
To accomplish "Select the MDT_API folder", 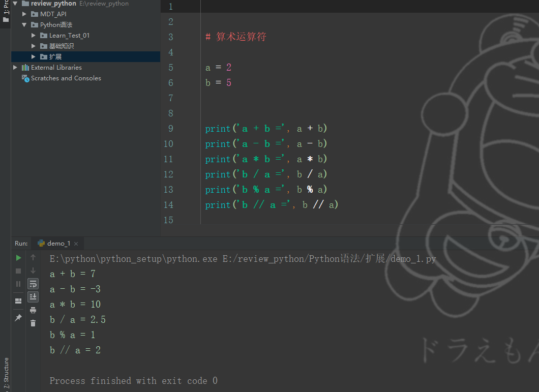I will (x=53, y=14).
